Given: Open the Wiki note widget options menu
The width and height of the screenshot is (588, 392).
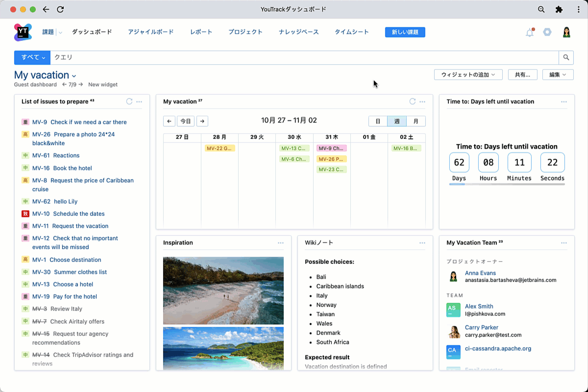Looking at the screenshot, I should [422, 243].
